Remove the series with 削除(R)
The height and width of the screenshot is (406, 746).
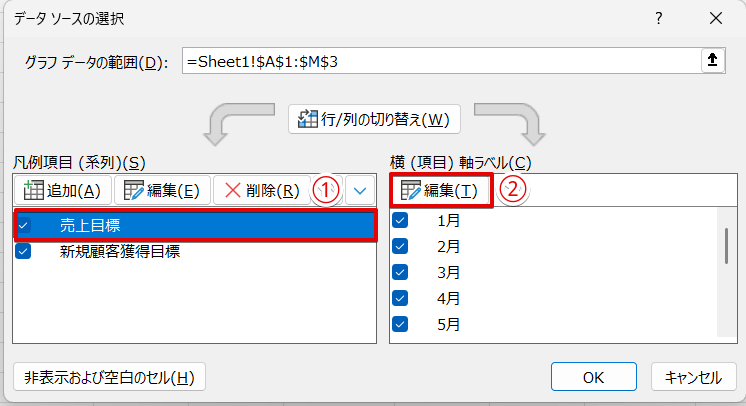point(257,190)
